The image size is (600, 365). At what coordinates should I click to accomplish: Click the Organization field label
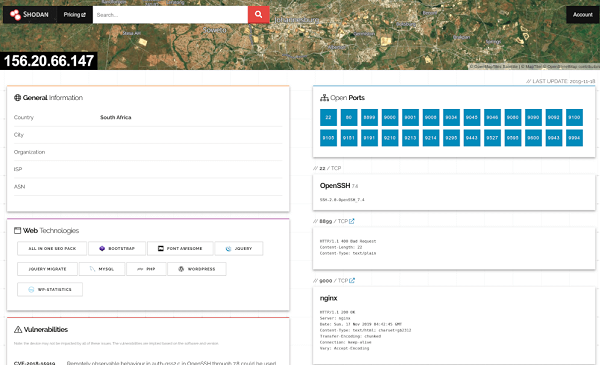coord(29,152)
